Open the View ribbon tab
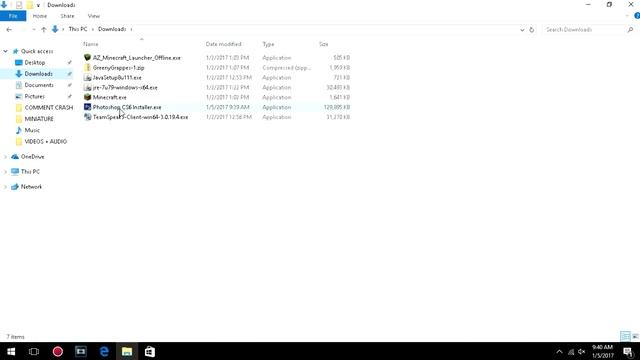Viewport: 640px width, 360px height. click(x=93, y=16)
